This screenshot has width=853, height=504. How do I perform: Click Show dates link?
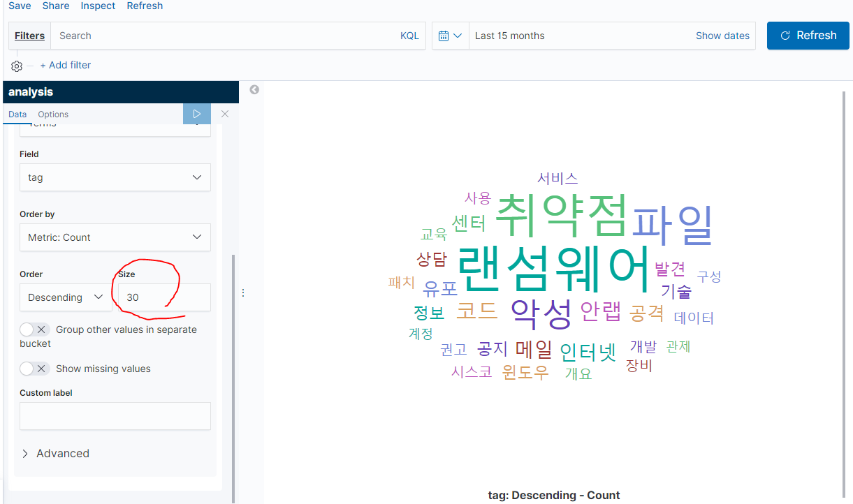coord(722,36)
